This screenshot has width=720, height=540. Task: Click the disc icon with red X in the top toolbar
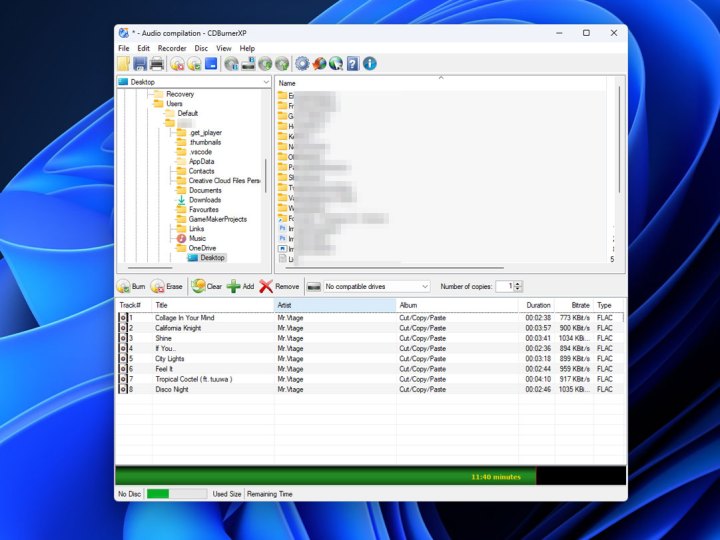tap(177, 63)
